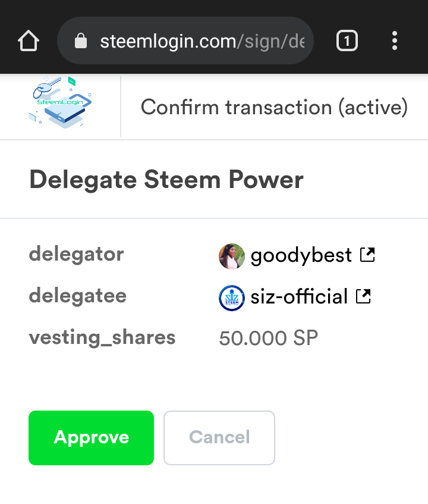Click the delegatee field label
The image size is (428, 504).
click(x=78, y=295)
